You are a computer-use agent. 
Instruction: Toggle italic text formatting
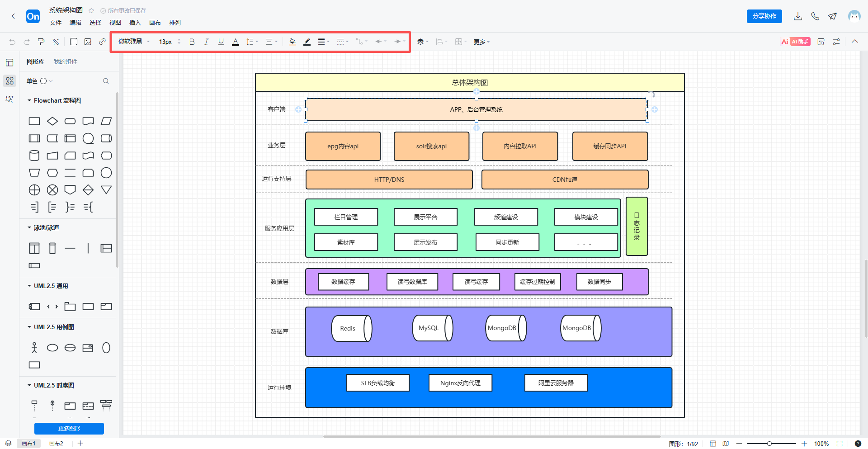pyautogui.click(x=206, y=42)
